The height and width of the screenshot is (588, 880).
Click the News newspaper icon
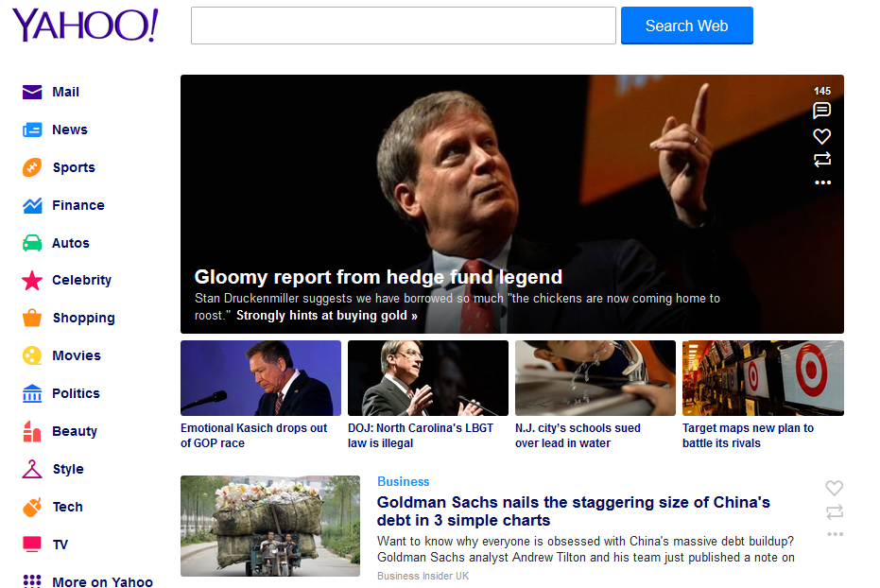[x=32, y=130]
